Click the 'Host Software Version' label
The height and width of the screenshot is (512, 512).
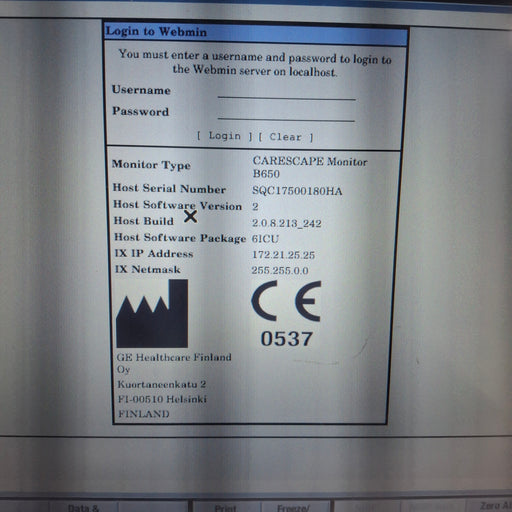(x=178, y=205)
